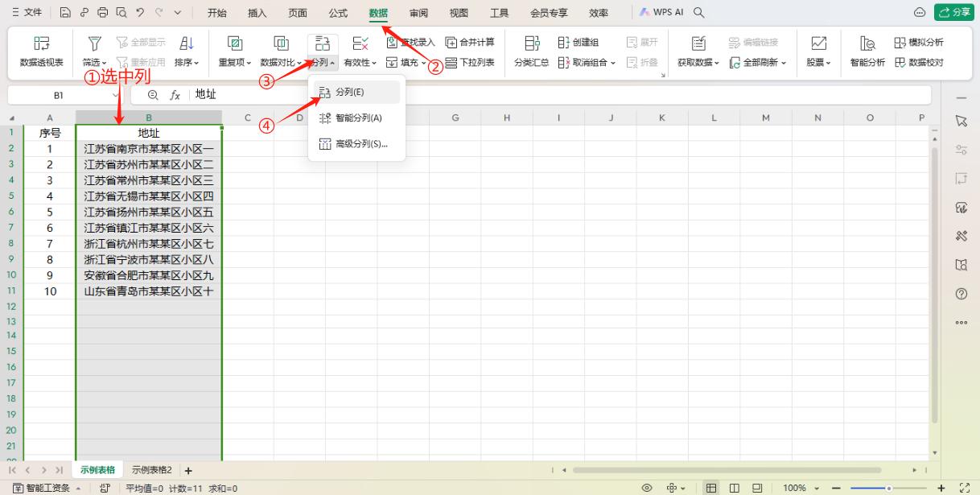The image size is (980, 495).
Task: Click the 数据校对 data proofreading button
Action: point(919,62)
